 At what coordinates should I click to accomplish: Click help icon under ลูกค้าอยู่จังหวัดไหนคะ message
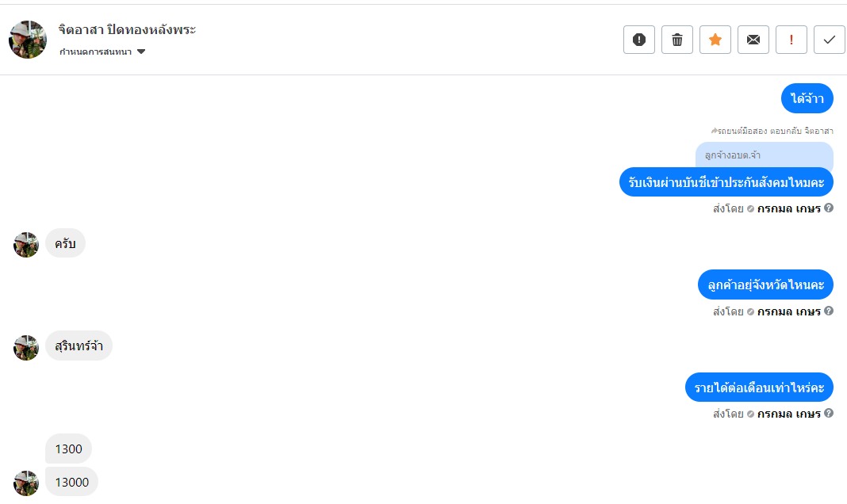click(829, 311)
